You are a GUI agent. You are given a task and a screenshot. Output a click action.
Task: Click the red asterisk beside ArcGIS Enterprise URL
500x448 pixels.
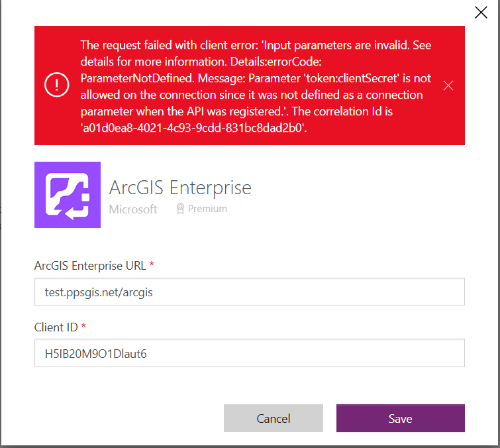(152, 264)
